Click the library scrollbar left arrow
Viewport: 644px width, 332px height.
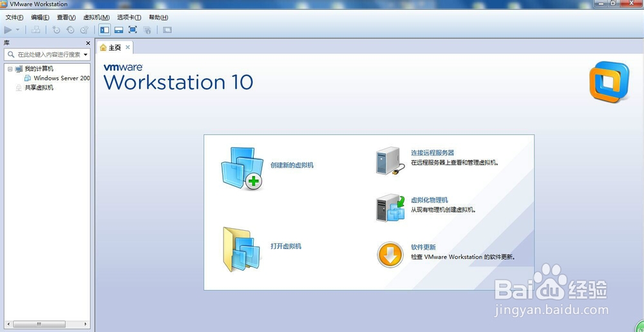click(8, 324)
